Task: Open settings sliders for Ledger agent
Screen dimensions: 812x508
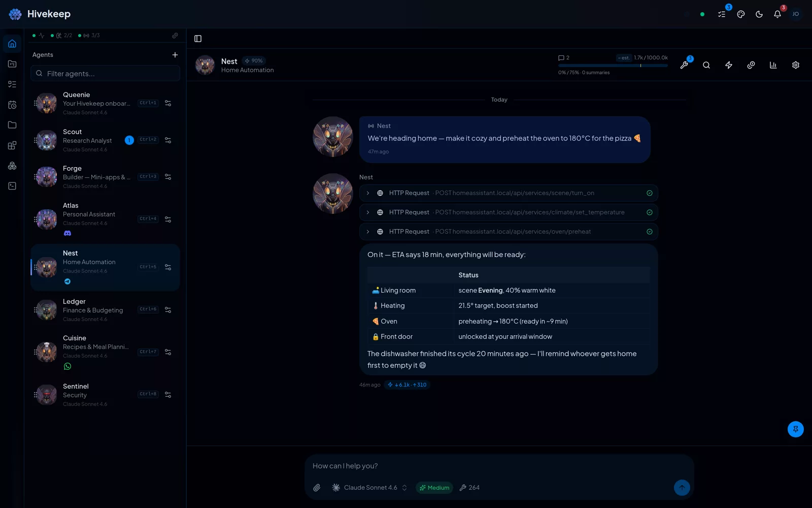Action: [x=168, y=310]
